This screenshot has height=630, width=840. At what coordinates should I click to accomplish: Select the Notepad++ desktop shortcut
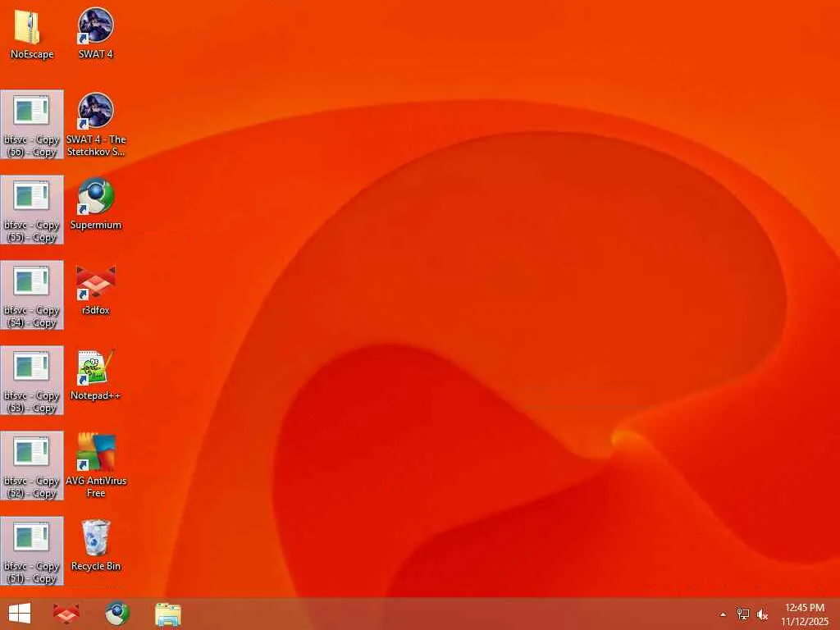95,375
